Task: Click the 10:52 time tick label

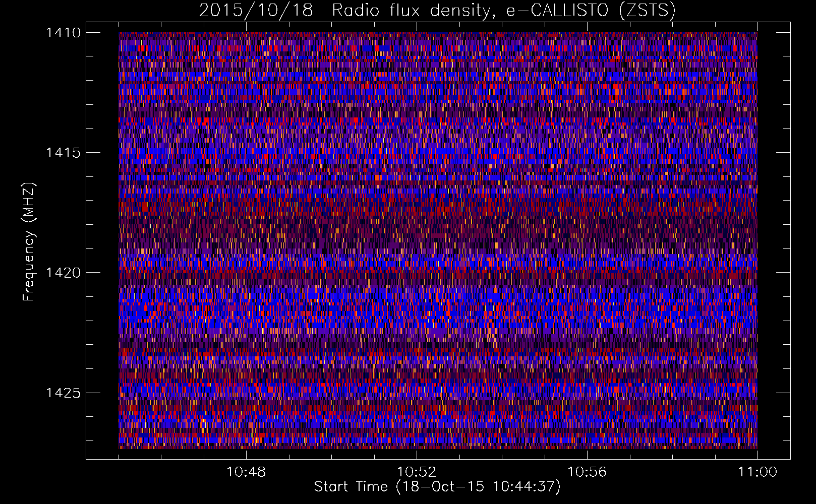Action: [417, 472]
